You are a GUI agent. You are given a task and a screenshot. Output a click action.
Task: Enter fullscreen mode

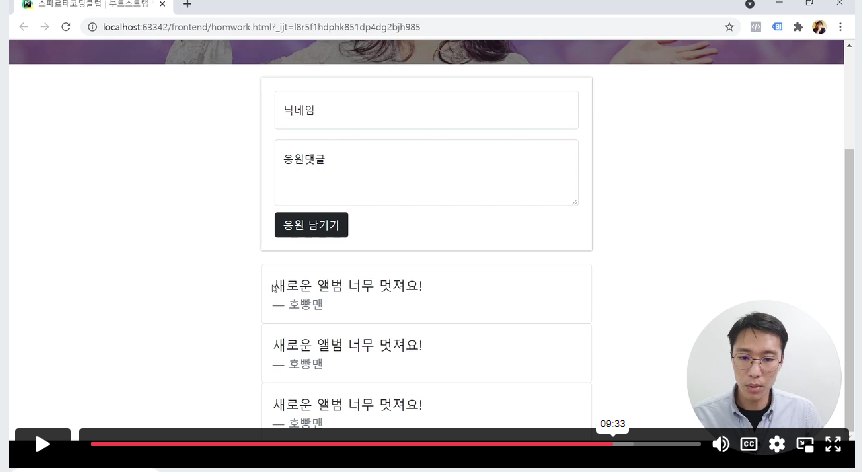833,444
